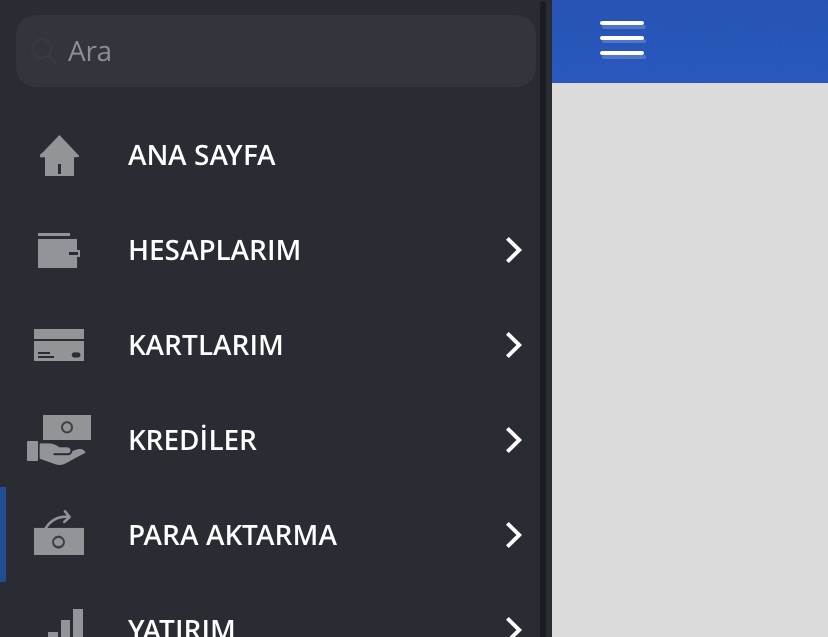Click the hand-with-money icon beside KREDİLER

[x=59, y=440]
